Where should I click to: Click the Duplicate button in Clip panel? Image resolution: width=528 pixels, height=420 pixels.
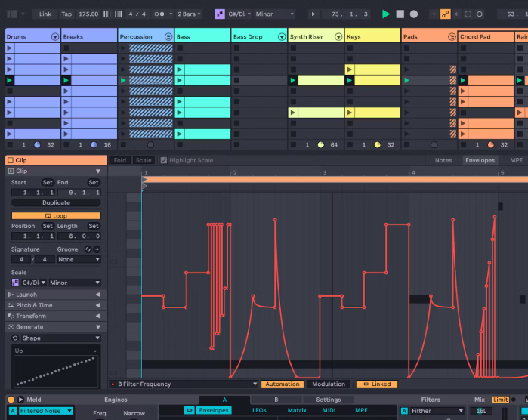56,202
